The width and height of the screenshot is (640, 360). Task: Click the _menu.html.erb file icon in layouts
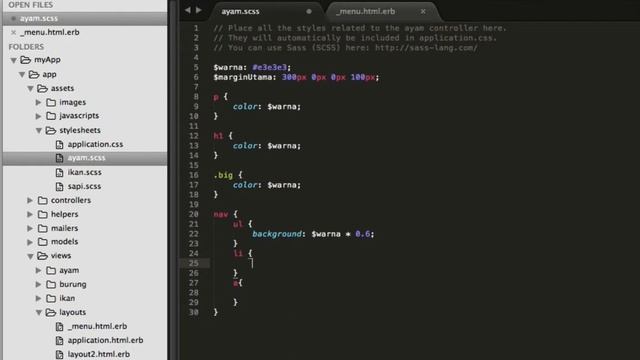click(x=60, y=327)
